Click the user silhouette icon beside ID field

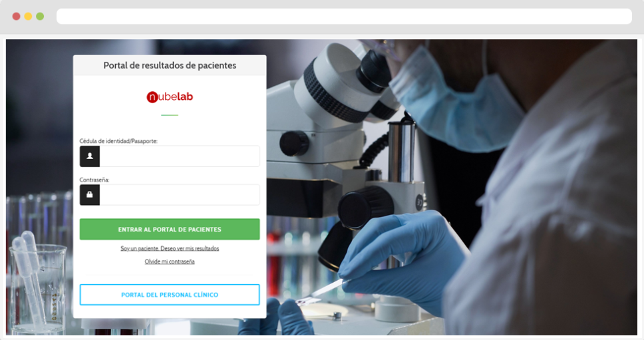pyautogui.click(x=90, y=156)
